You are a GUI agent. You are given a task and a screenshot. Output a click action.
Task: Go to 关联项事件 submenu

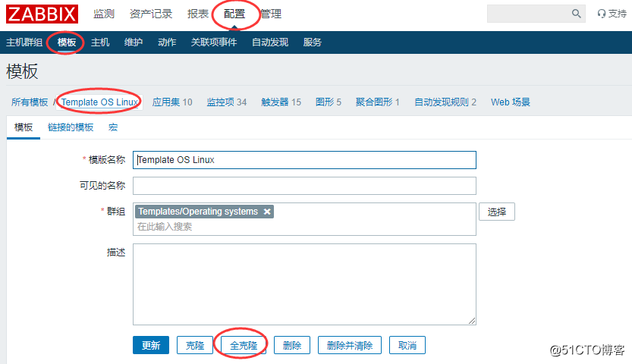(x=214, y=42)
